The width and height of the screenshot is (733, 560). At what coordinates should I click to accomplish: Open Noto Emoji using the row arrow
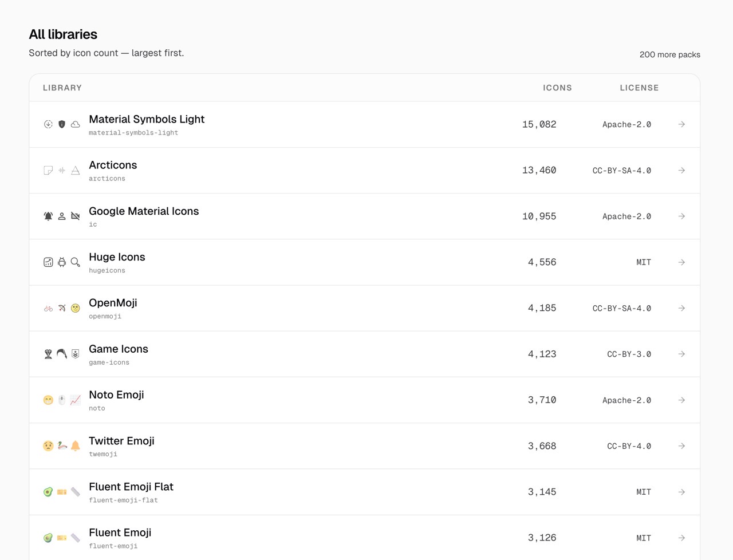point(681,400)
